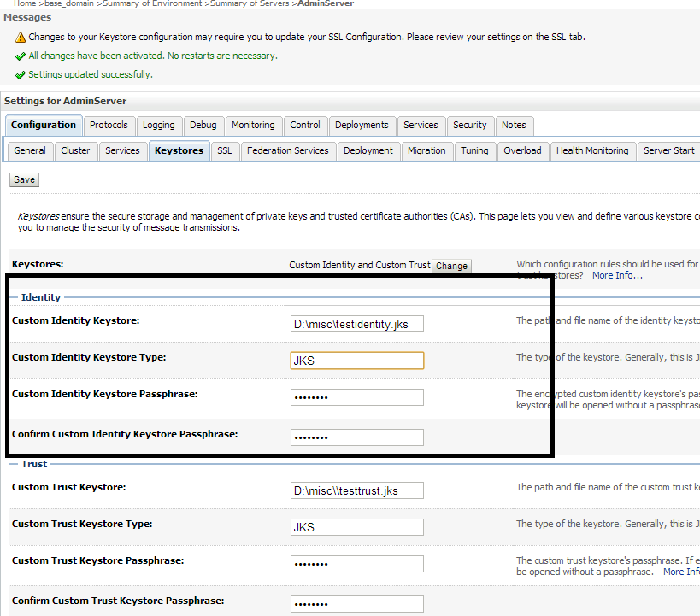Viewport: 700px width, 616px height.
Task: Click the Custom Identity Keystore Type field
Action: click(356, 361)
